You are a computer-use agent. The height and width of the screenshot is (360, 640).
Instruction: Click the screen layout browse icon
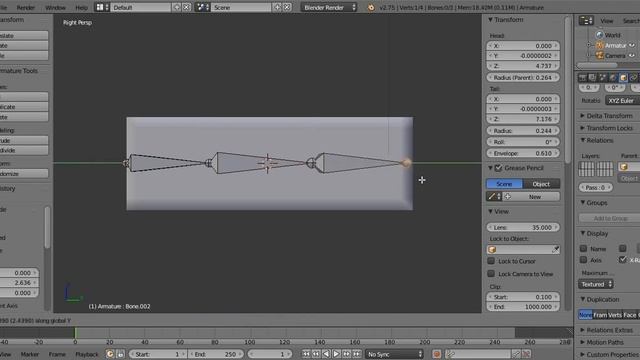tap(102, 7)
